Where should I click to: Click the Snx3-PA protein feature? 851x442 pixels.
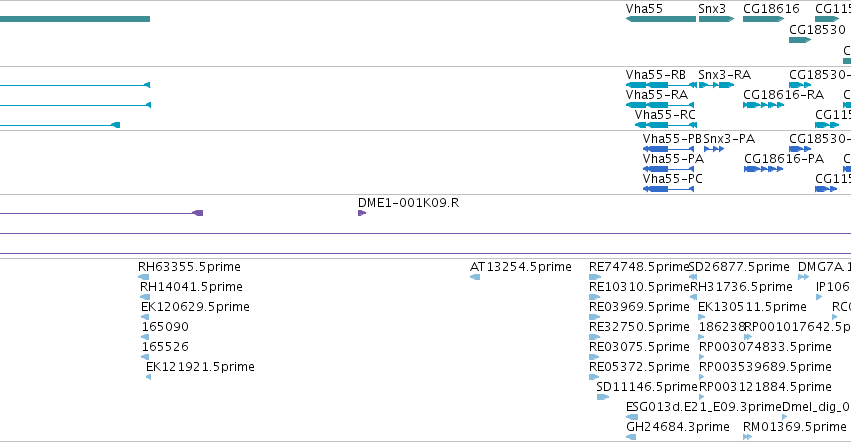coord(714,149)
